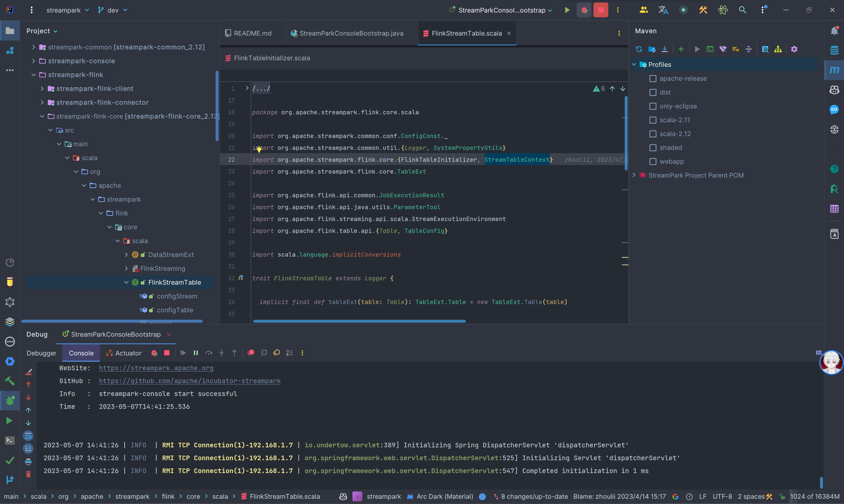Toggle the webapp profile checkbox
Image resolution: width=844 pixels, height=504 pixels.
pyautogui.click(x=653, y=162)
